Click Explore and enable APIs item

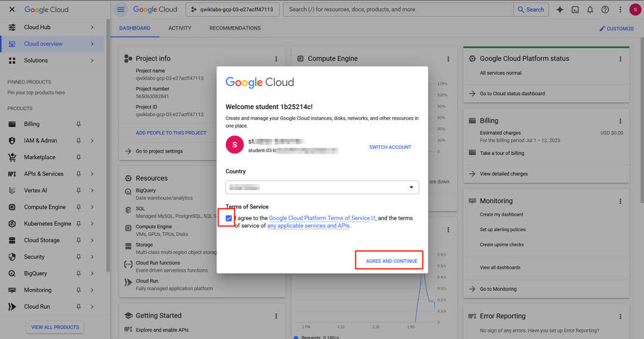[162, 330]
